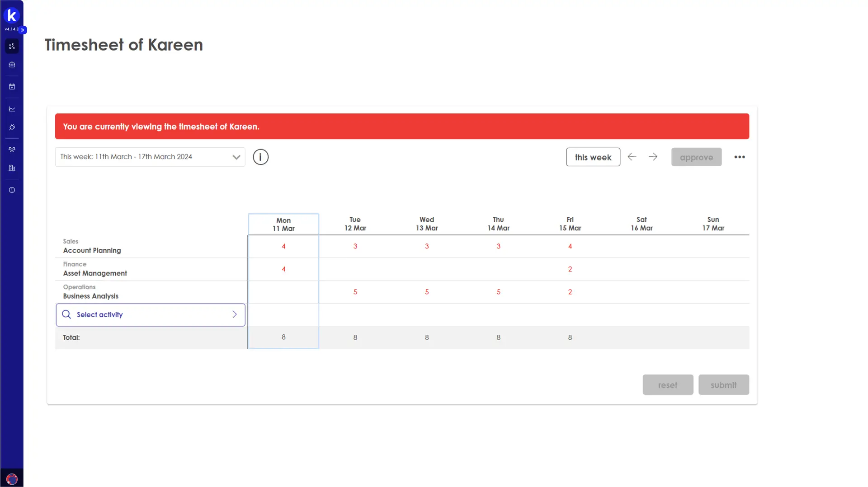This screenshot has height=487, width=868.
Task: Click the empty Asset Management Tuesday cell
Action: click(355, 269)
